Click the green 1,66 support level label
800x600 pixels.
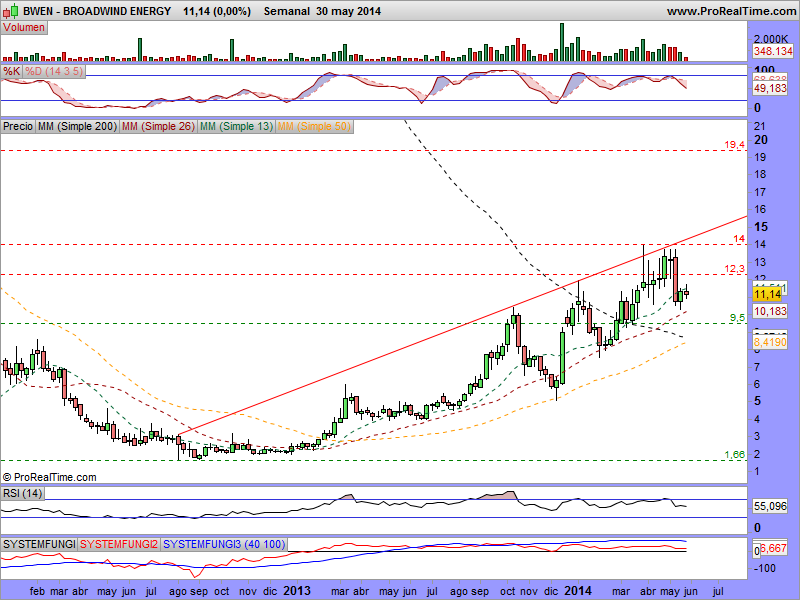tap(735, 454)
